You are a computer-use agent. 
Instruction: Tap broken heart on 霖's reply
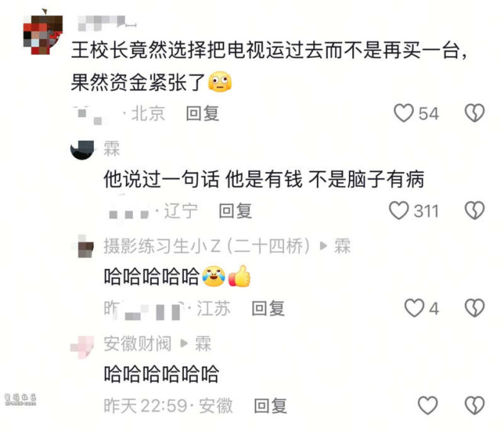[x=474, y=211]
